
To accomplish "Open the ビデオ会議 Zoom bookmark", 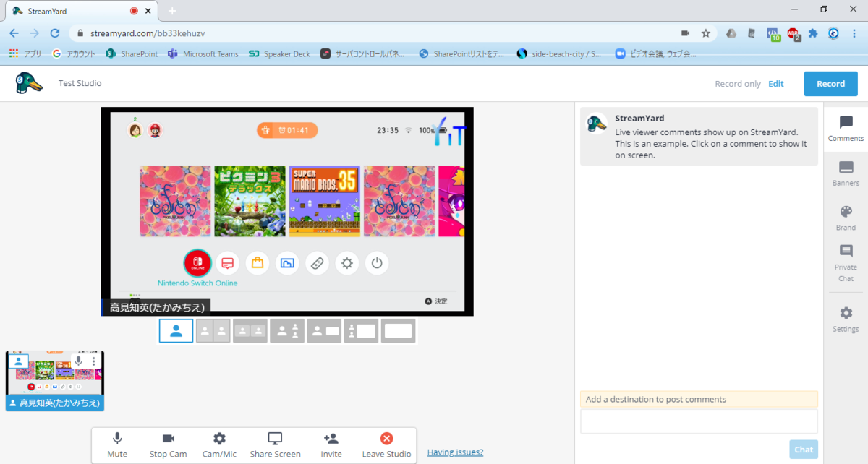I will tap(655, 53).
